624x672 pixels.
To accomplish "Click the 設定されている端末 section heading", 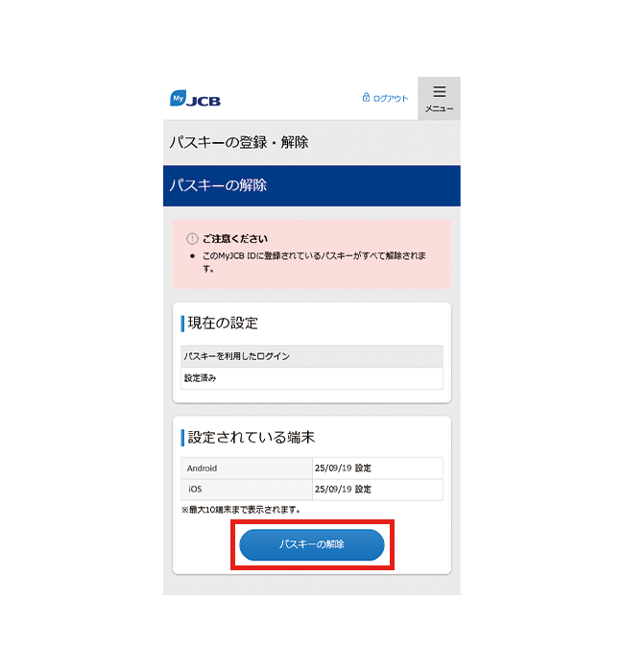I will coord(252,438).
